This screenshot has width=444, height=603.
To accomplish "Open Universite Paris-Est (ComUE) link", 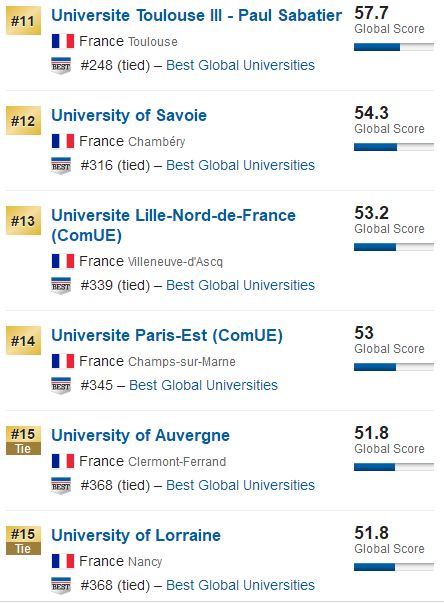I will [x=167, y=335].
